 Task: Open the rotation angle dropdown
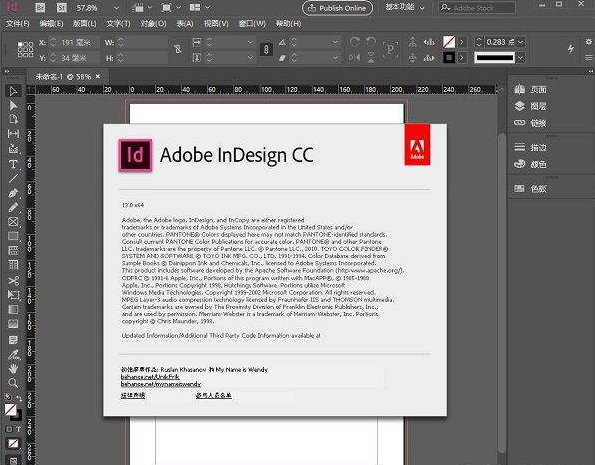[x=335, y=42]
